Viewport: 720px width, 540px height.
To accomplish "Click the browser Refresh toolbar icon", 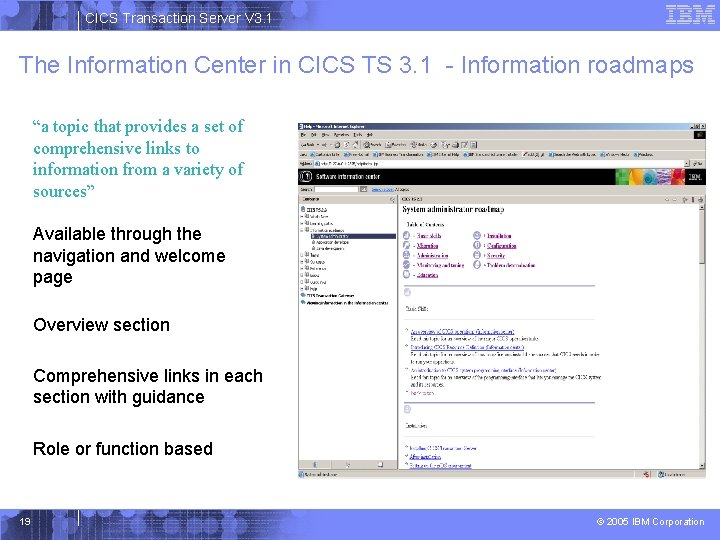I will coord(347,145).
